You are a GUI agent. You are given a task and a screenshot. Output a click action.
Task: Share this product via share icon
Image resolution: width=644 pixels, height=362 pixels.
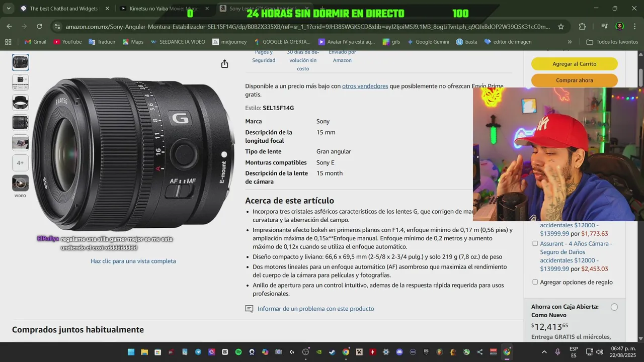click(224, 64)
